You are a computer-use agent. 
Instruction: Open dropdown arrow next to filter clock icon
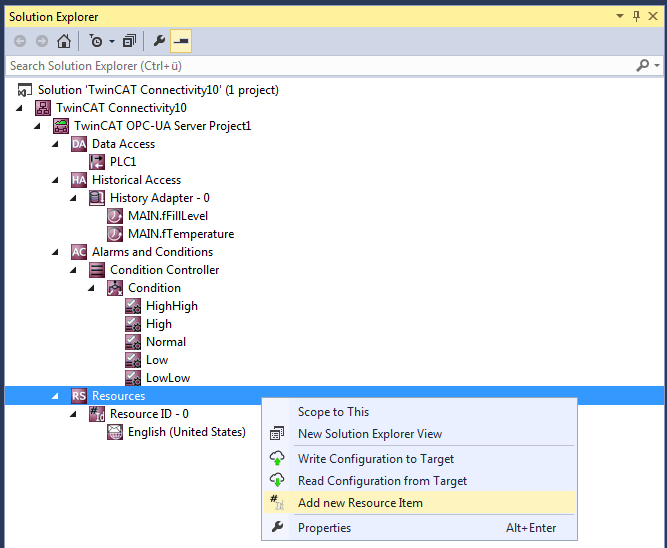point(112,42)
